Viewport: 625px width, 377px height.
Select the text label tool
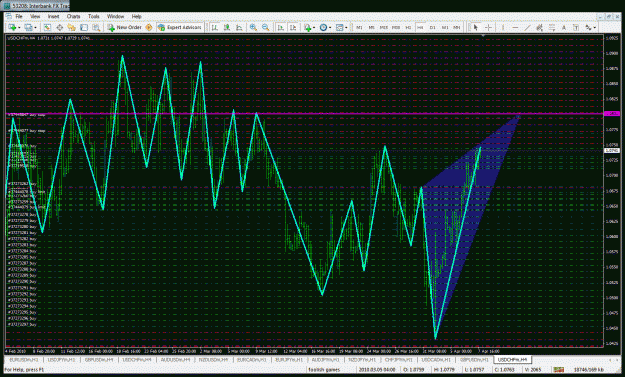click(x=576, y=27)
